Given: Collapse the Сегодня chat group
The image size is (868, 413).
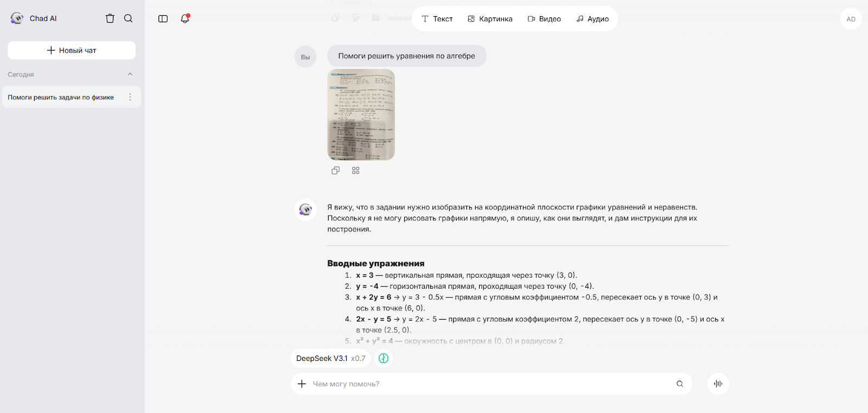Looking at the screenshot, I should point(130,74).
